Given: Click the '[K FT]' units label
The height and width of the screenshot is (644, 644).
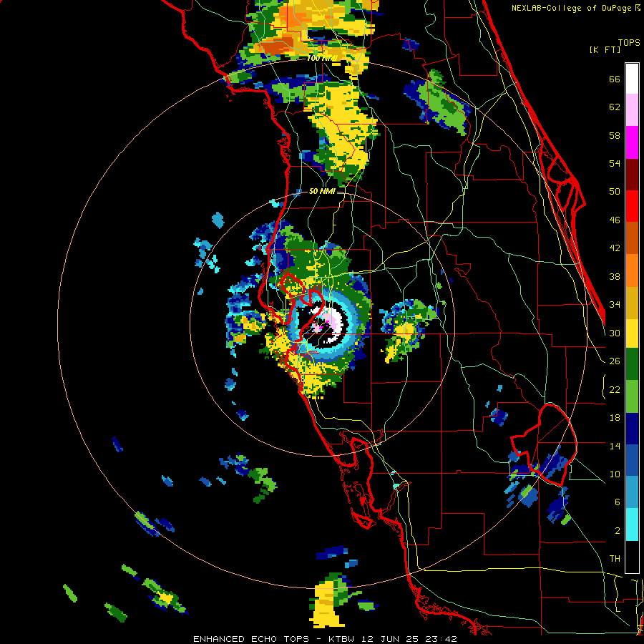Looking at the screenshot, I should pyautogui.click(x=605, y=49).
